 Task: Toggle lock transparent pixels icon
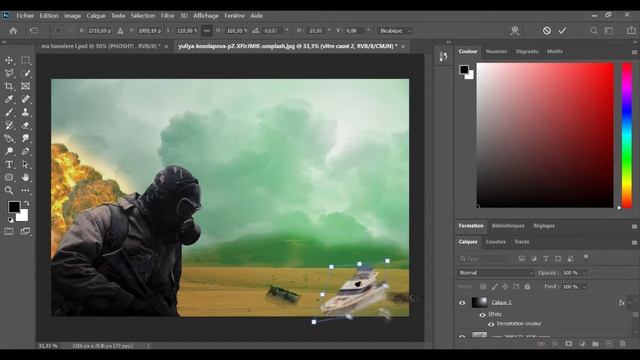click(483, 287)
